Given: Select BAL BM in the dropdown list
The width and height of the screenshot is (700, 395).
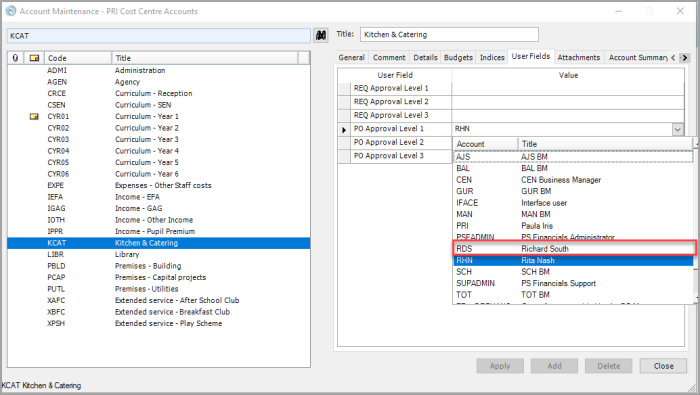Looking at the screenshot, I should 574,168.
